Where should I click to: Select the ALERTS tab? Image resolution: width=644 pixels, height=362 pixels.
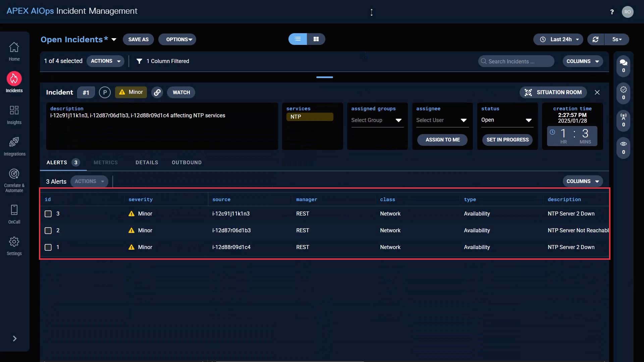coord(63,163)
